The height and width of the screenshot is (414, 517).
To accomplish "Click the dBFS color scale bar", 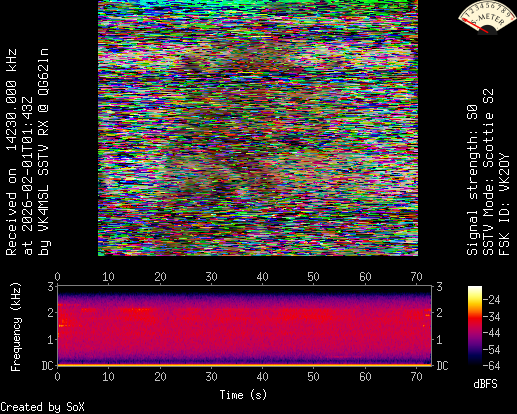I will click(x=475, y=325).
